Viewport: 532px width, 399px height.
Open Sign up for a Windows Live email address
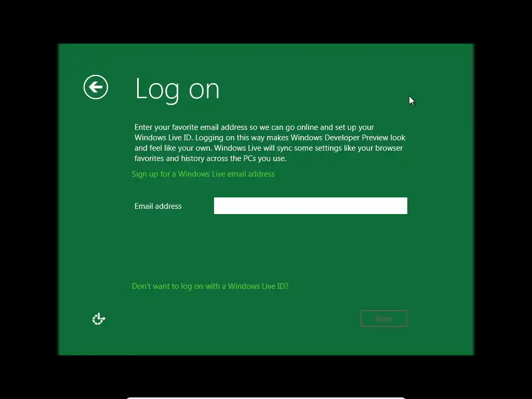tap(203, 174)
